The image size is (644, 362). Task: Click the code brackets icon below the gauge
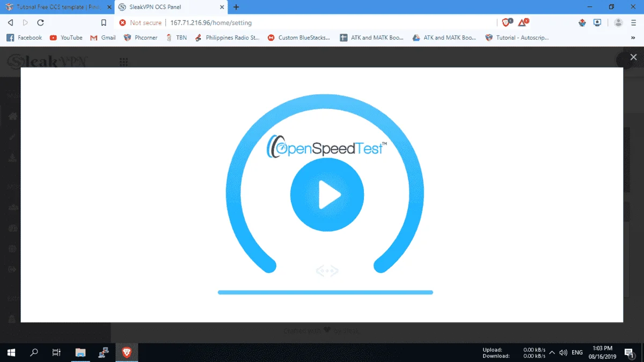pos(327,271)
